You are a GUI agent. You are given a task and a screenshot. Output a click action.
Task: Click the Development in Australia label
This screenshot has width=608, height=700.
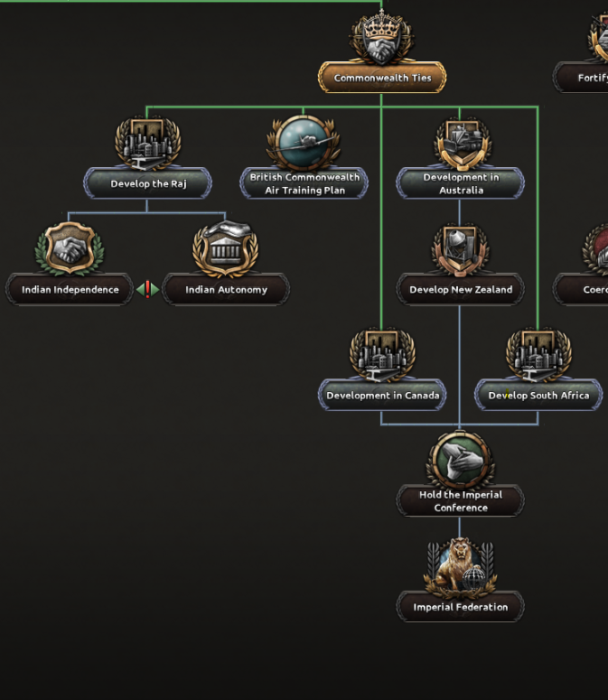point(460,183)
